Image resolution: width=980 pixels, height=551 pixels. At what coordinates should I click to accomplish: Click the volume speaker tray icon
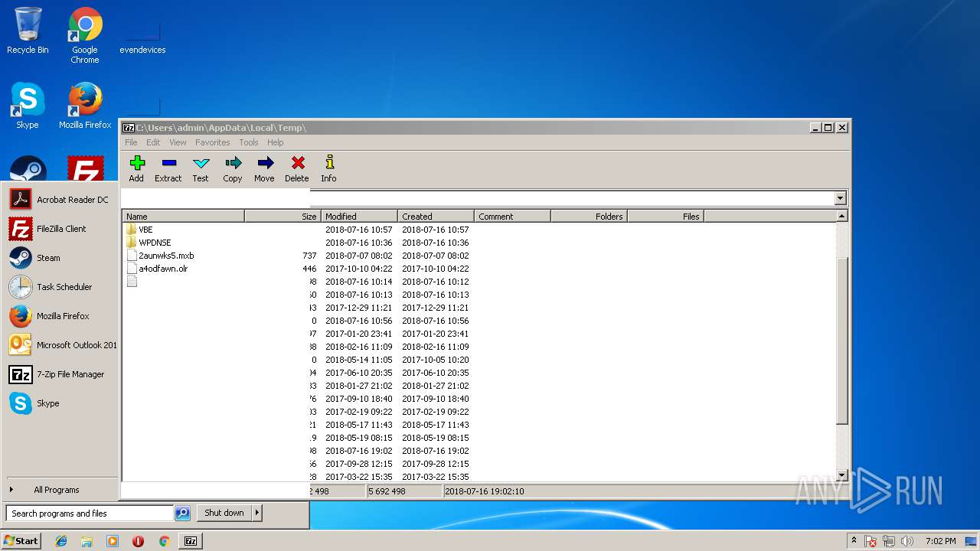(907, 541)
